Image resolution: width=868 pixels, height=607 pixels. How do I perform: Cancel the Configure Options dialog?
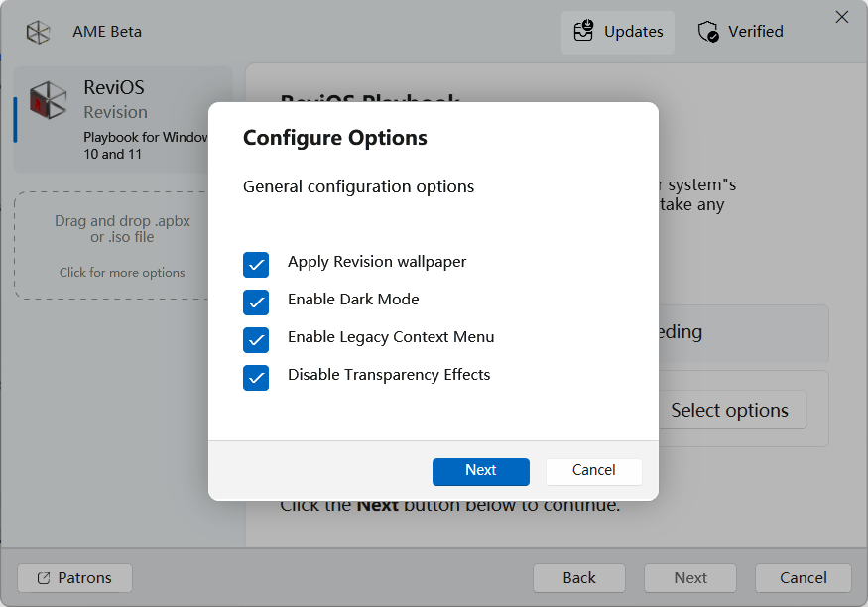(593, 471)
